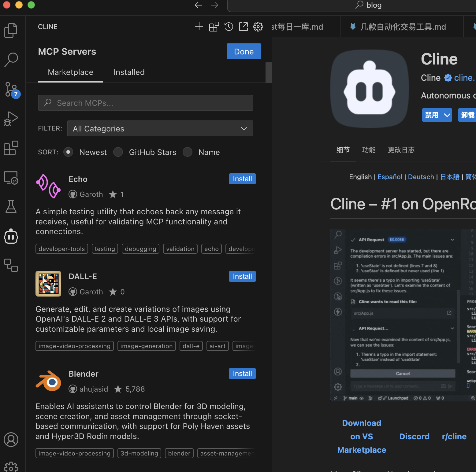Open the Discord link

tap(414, 437)
